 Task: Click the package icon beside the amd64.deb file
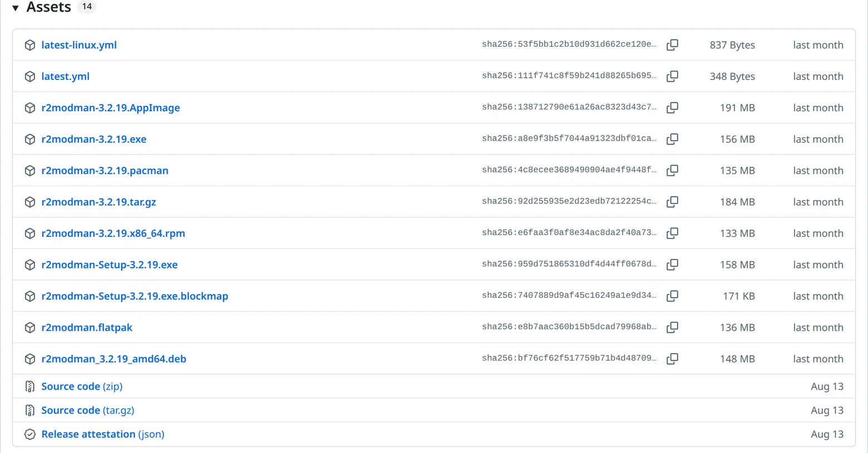click(30, 359)
